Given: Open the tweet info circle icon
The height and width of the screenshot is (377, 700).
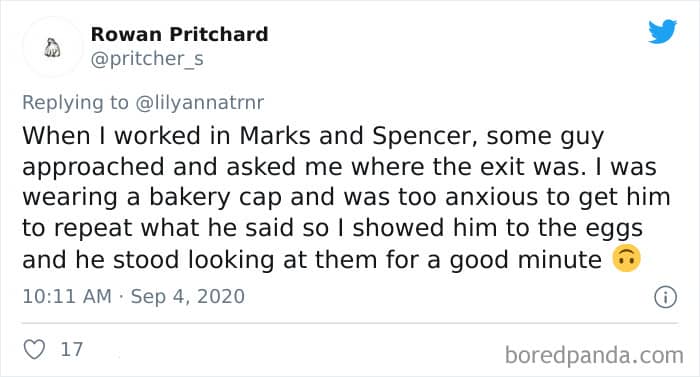Looking at the screenshot, I should coord(665,297).
